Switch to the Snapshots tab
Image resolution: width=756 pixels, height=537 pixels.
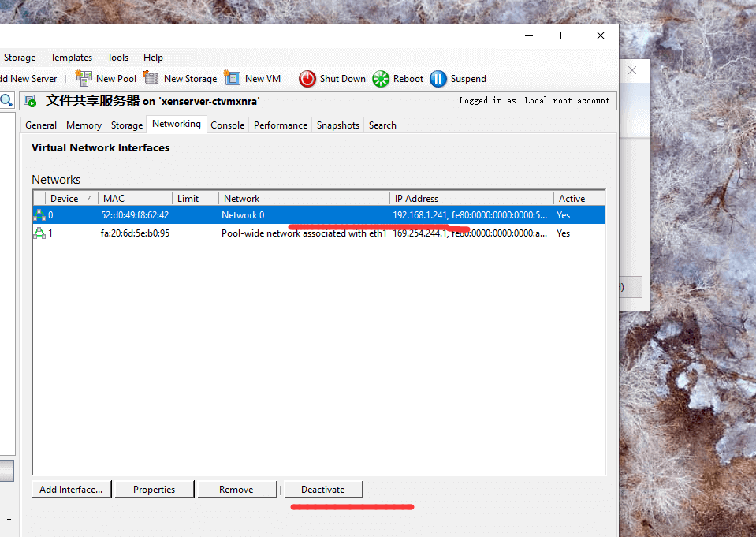[x=337, y=125]
